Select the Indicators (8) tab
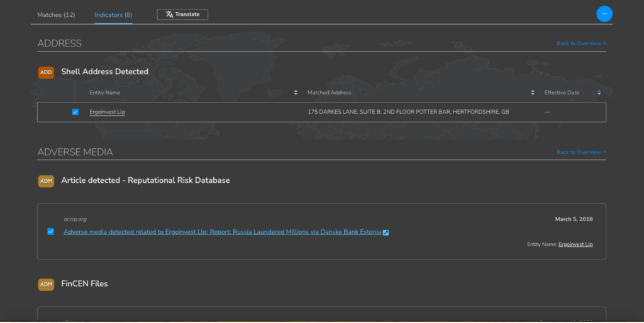The image size is (644, 323). [x=113, y=15]
